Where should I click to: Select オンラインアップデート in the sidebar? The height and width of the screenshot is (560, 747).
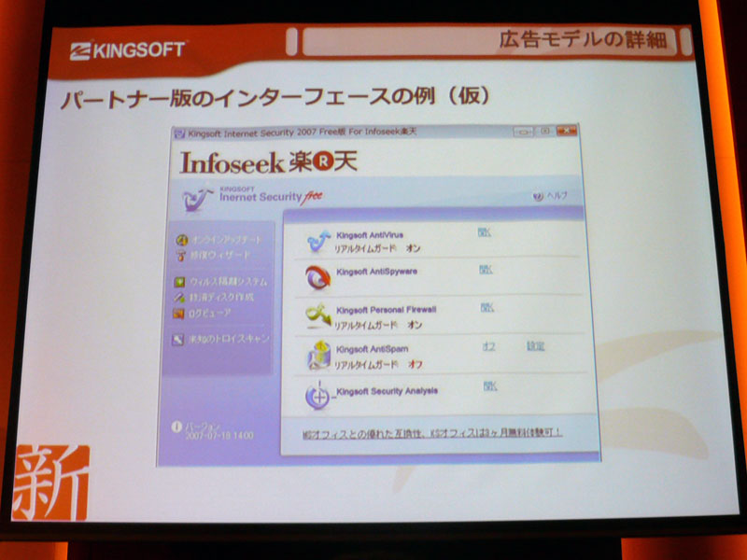227,240
